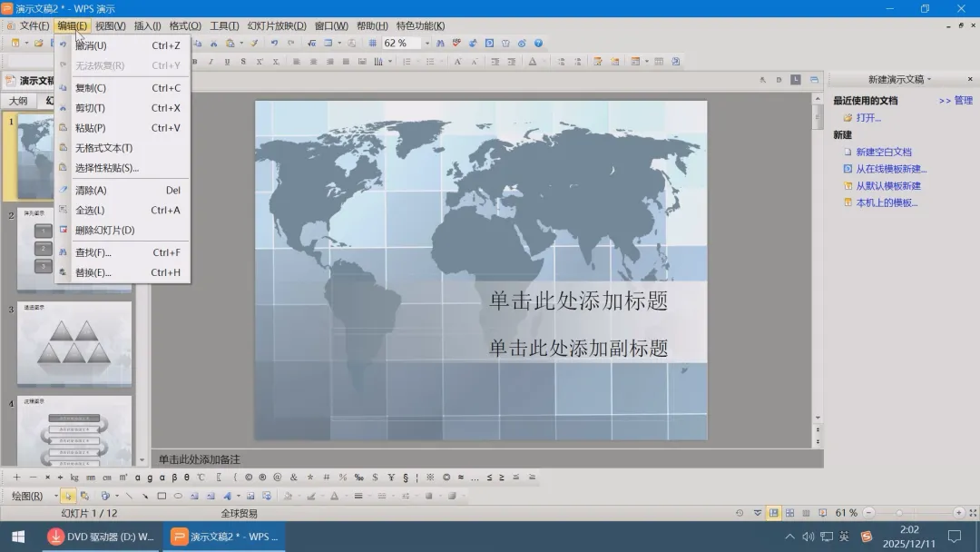
Task: Click the 从在线模板新建... link
Action: tap(891, 169)
